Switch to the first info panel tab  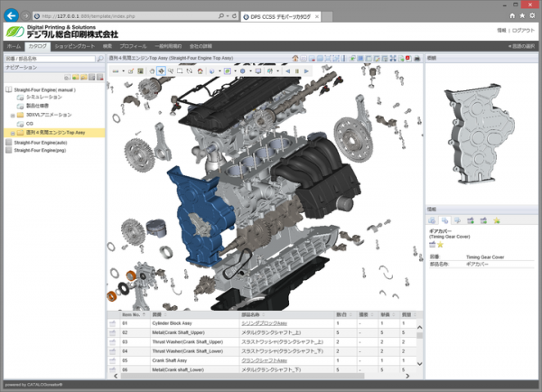[432, 220]
